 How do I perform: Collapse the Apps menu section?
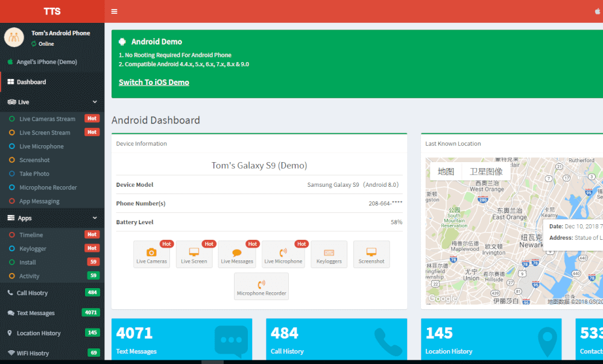tap(52, 218)
